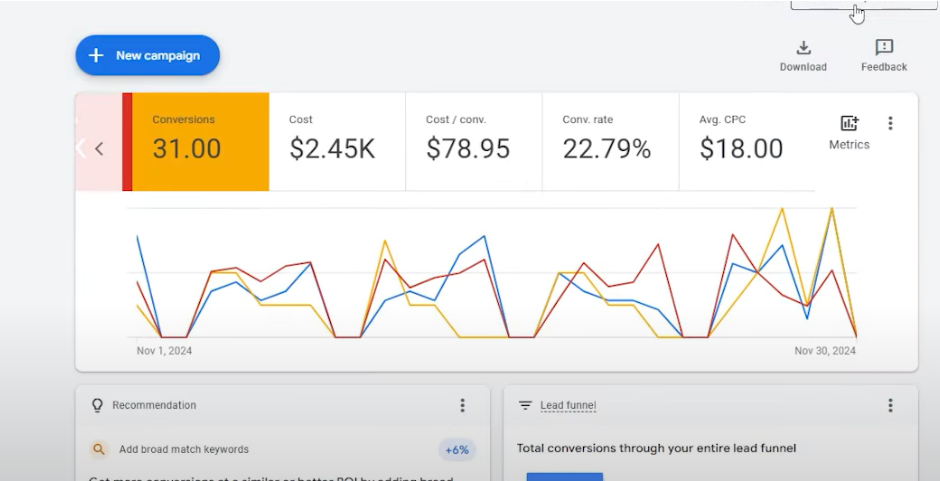Open the Recommendation card's more options menu
Image resolution: width=940 pixels, height=481 pixels.
pyautogui.click(x=462, y=406)
